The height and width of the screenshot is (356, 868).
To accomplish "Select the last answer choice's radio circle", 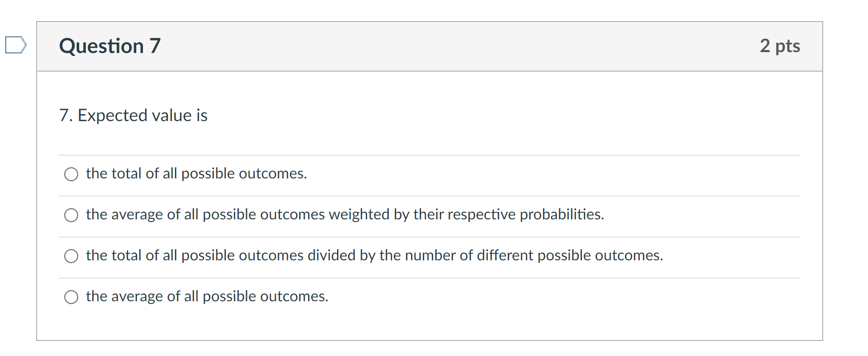I will tap(72, 297).
